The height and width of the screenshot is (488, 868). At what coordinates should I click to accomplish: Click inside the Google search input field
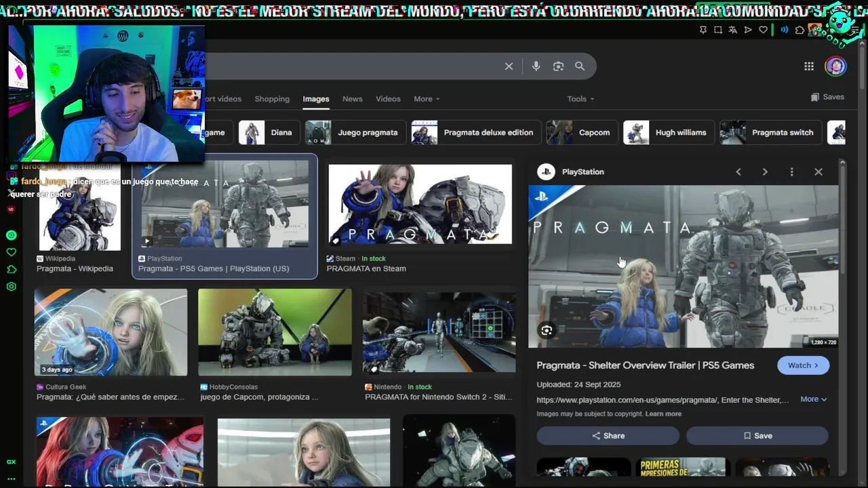click(x=353, y=66)
